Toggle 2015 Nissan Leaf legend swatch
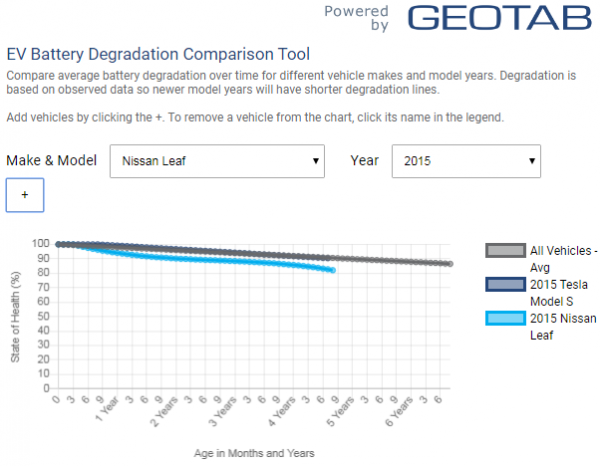The height and width of the screenshot is (466, 600). click(x=505, y=318)
